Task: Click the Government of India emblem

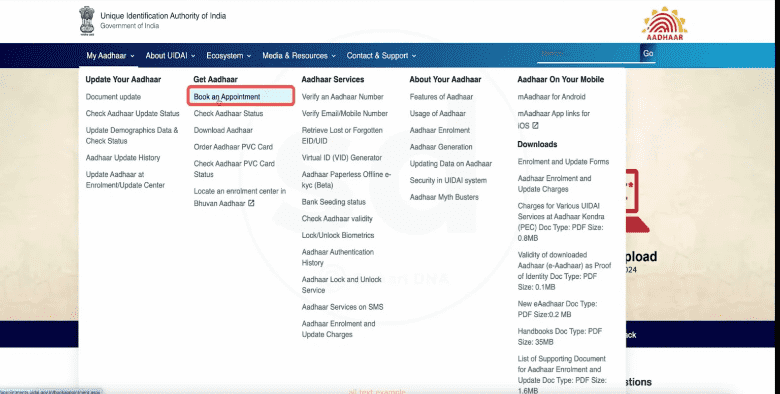Action: pyautogui.click(x=87, y=20)
